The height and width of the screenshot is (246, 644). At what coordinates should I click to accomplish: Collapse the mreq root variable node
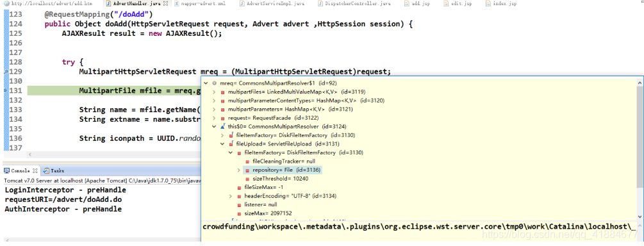[x=206, y=83]
